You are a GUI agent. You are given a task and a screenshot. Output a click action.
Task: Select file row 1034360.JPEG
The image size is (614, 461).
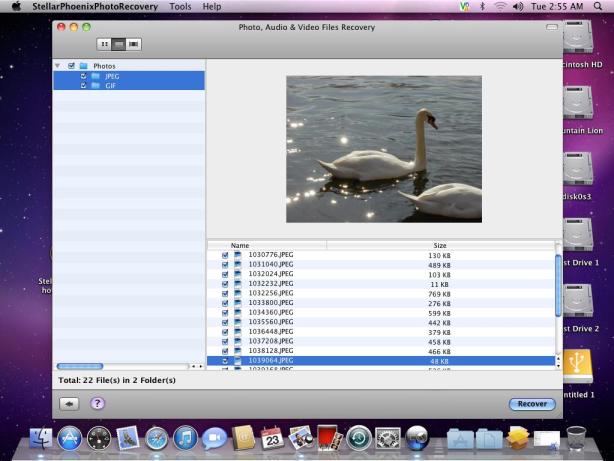click(381, 313)
